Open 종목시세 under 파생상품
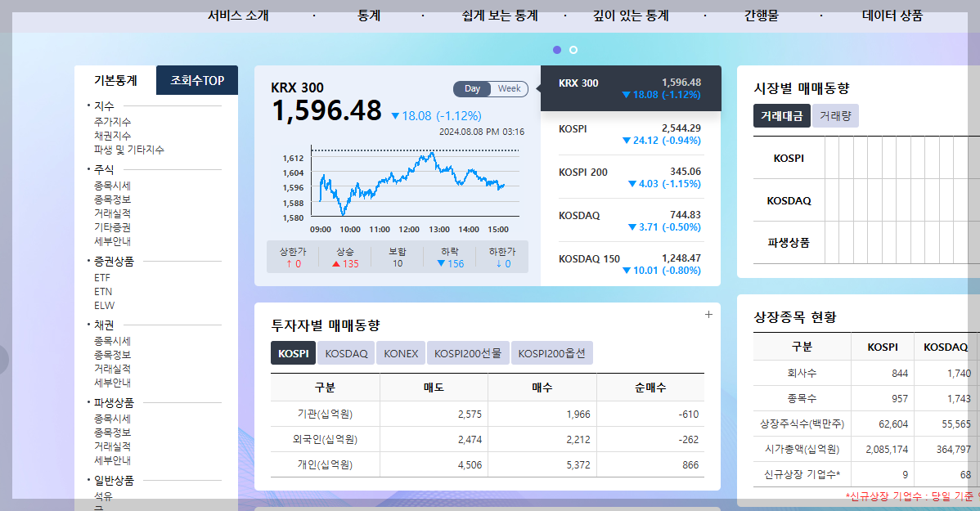This screenshot has width=980, height=511. tap(113, 419)
